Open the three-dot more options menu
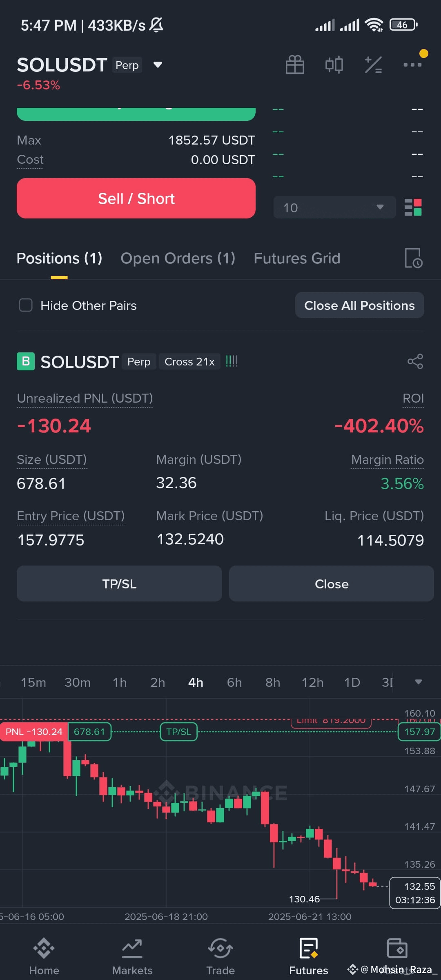The width and height of the screenshot is (441, 980). (412, 65)
